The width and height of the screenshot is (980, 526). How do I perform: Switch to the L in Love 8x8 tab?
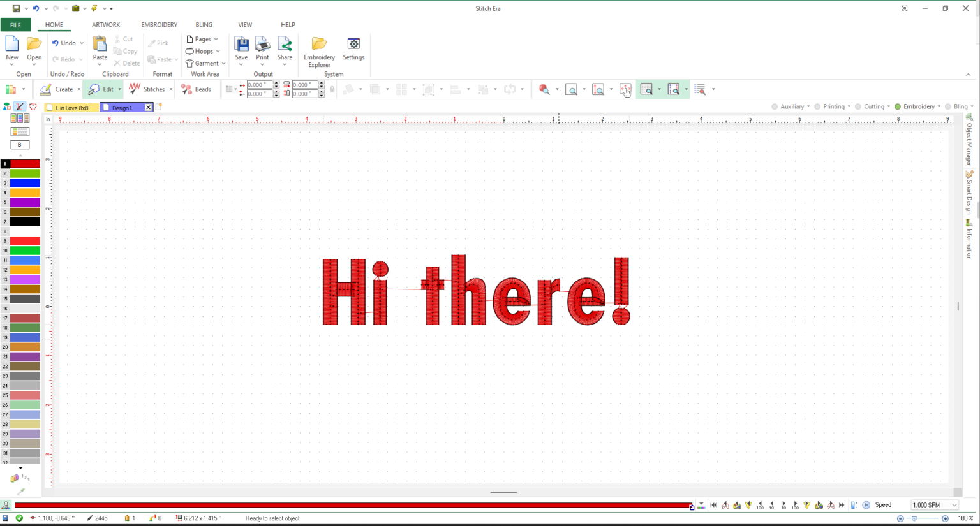pos(71,107)
